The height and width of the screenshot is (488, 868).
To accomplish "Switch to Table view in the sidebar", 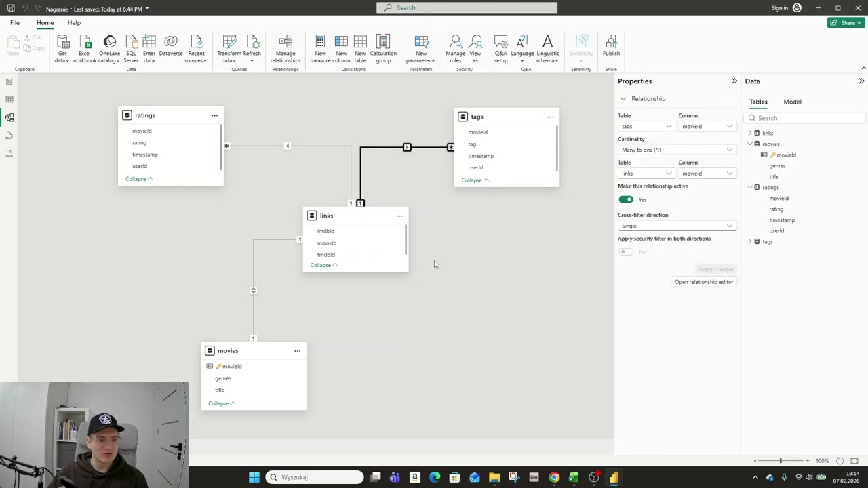I will (x=9, y=99).
